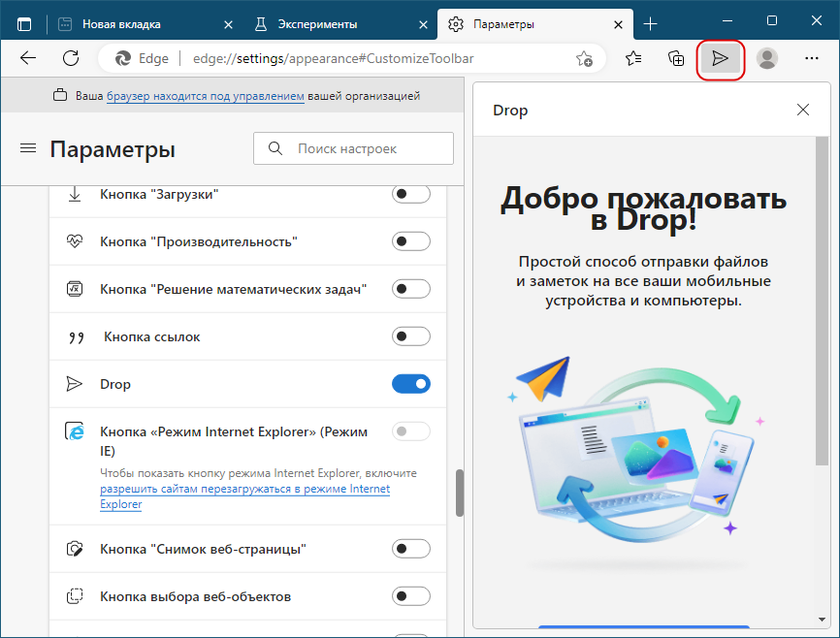Image resolution: width=840 pixels, height=638 pixels.
Task: Click the Drop row paper plane icon
Action: click(x=75, y=384)
